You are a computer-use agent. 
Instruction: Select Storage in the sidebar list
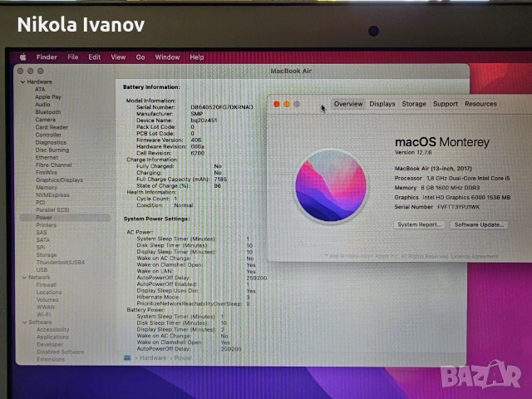pos(47,255)
